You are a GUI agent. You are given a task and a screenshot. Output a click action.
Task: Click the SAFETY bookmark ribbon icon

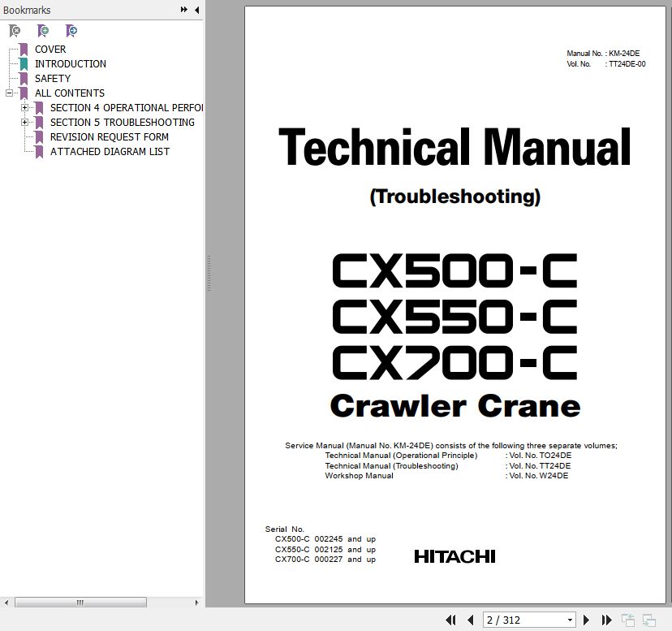(x=24, y=79)
